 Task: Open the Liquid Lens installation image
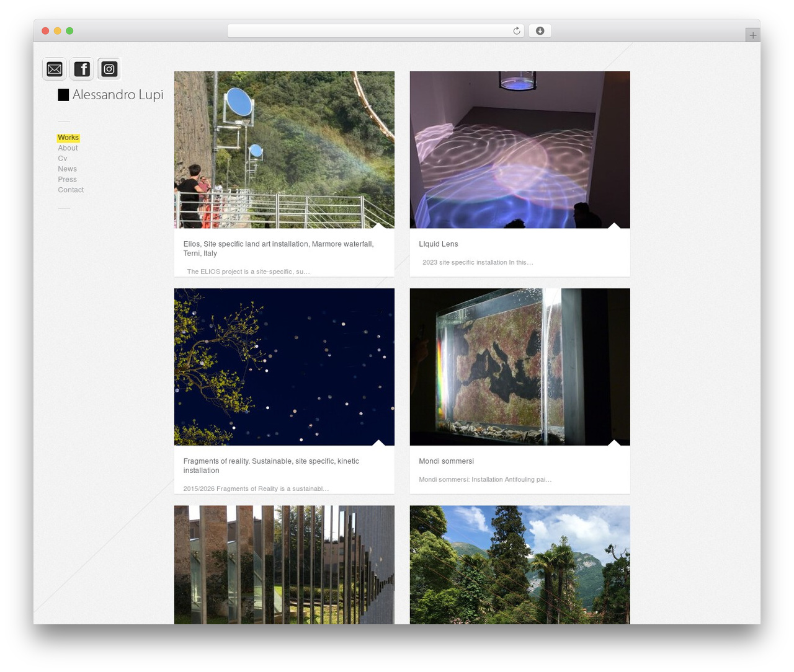pyautogui.click(x=520, y=149)
